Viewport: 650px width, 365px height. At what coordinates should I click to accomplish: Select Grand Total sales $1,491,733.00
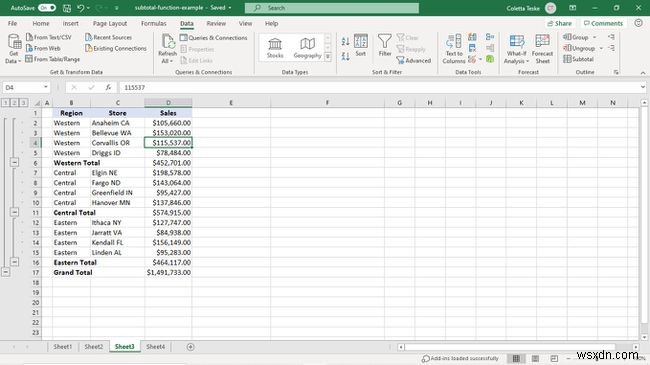pos(168,273)
